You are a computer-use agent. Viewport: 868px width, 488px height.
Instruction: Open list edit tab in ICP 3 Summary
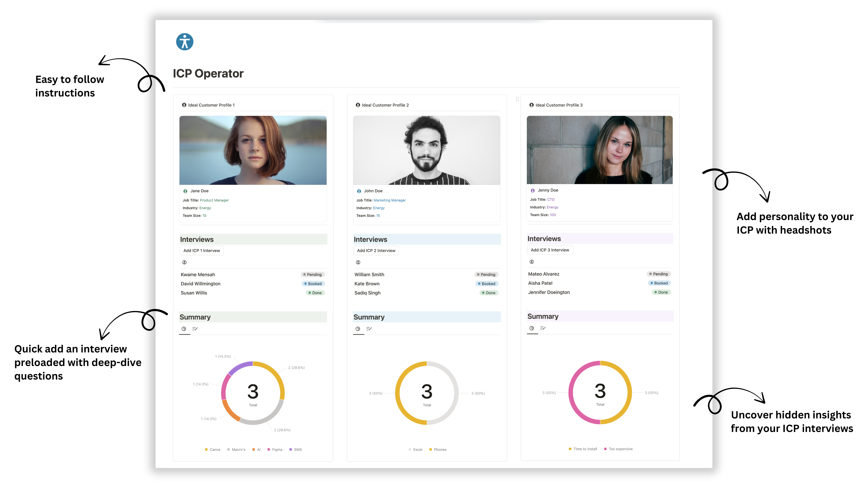tap(543, 328)
